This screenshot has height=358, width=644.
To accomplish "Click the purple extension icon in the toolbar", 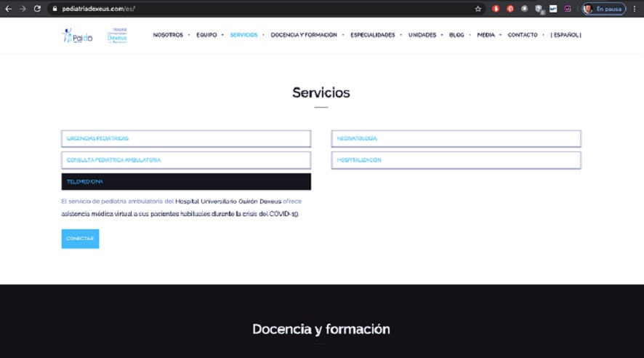I will pos(567,9).
